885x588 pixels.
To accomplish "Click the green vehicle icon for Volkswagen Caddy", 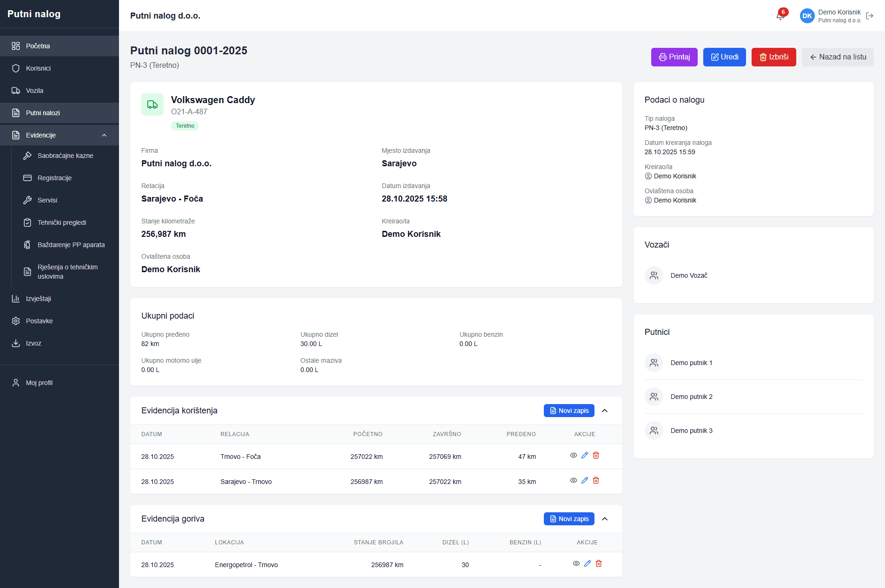I will coord(152,105).
